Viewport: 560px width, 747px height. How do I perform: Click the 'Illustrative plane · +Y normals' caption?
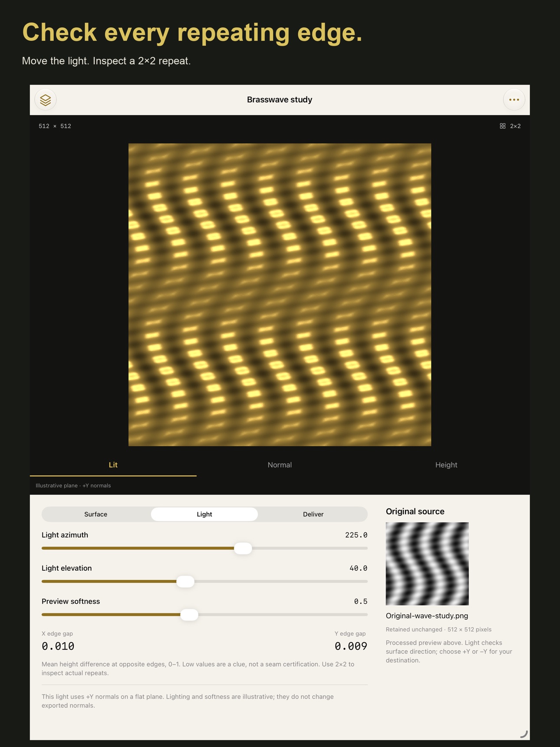[73, 486]
